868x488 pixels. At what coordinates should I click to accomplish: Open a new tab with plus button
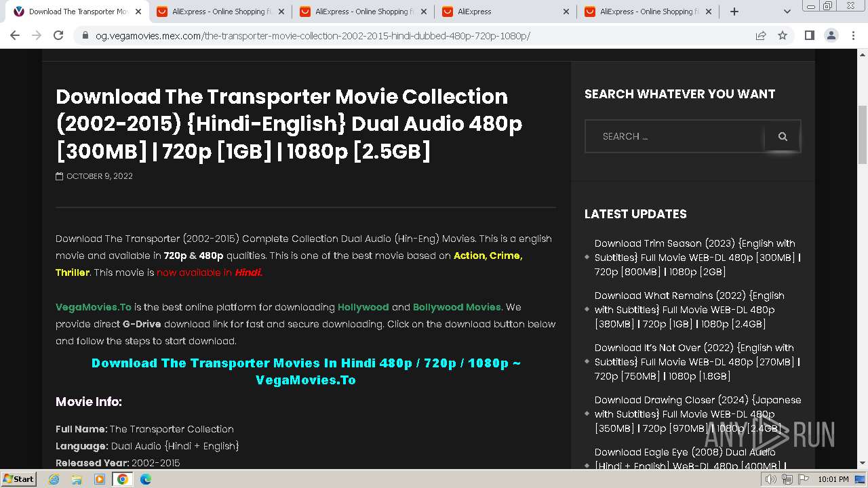[734, 12]
